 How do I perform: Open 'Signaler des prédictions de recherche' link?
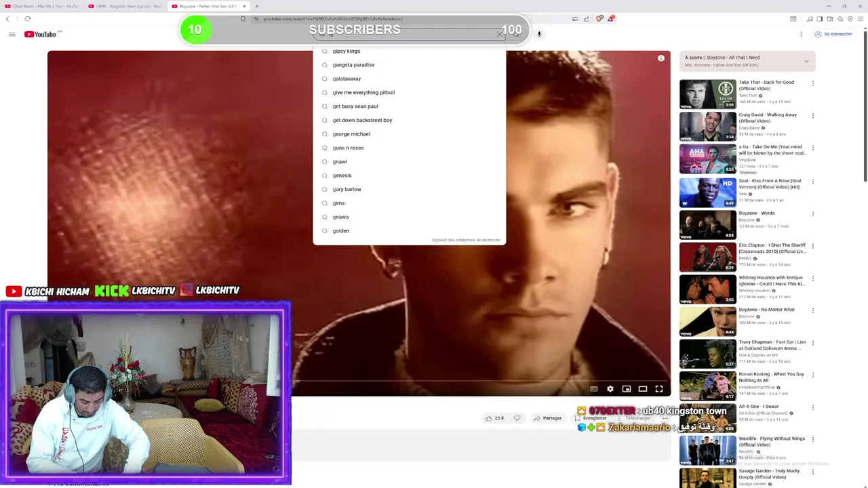coord(466,240)
